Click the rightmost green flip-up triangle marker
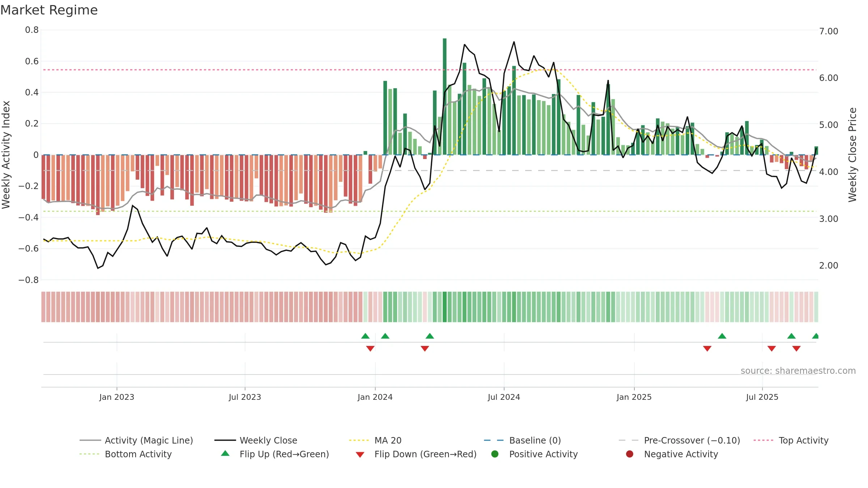This screenshot has width=868, height=488. pos(816,336)
